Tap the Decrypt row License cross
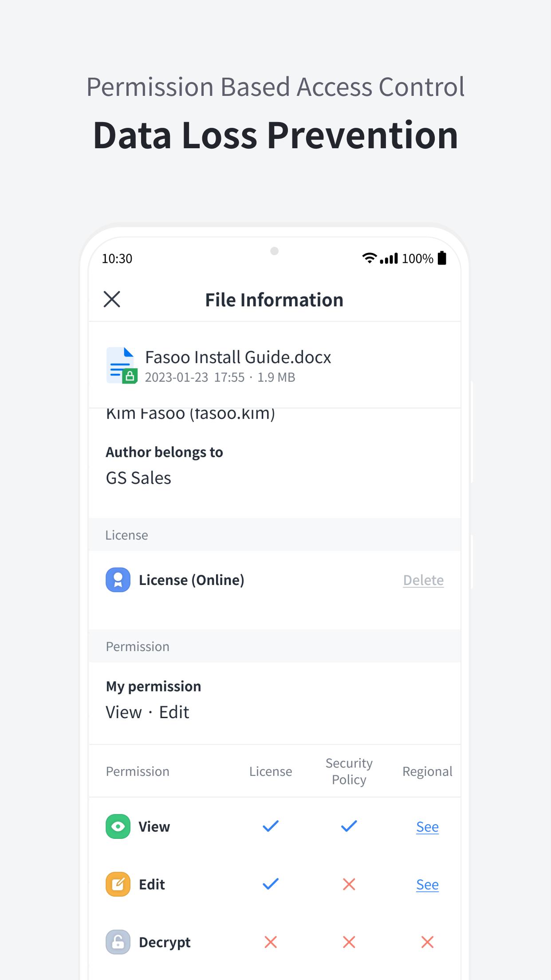 (x=271, y=942)
